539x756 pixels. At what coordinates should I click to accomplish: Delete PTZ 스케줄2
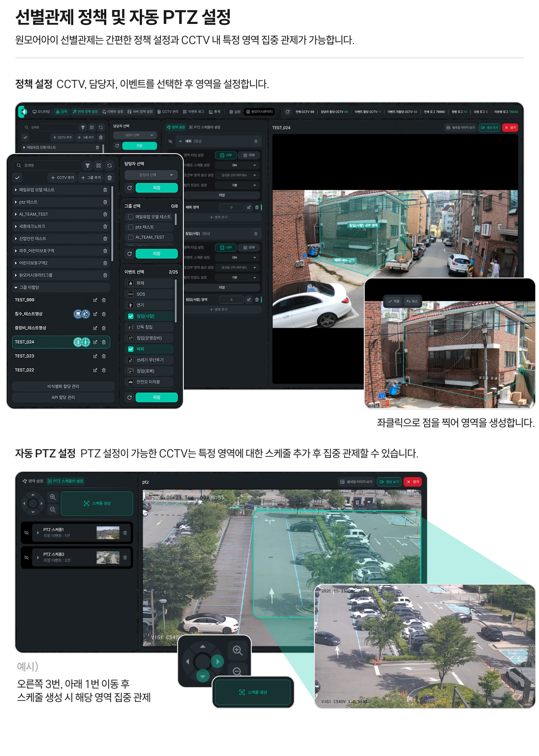(125, 557)
